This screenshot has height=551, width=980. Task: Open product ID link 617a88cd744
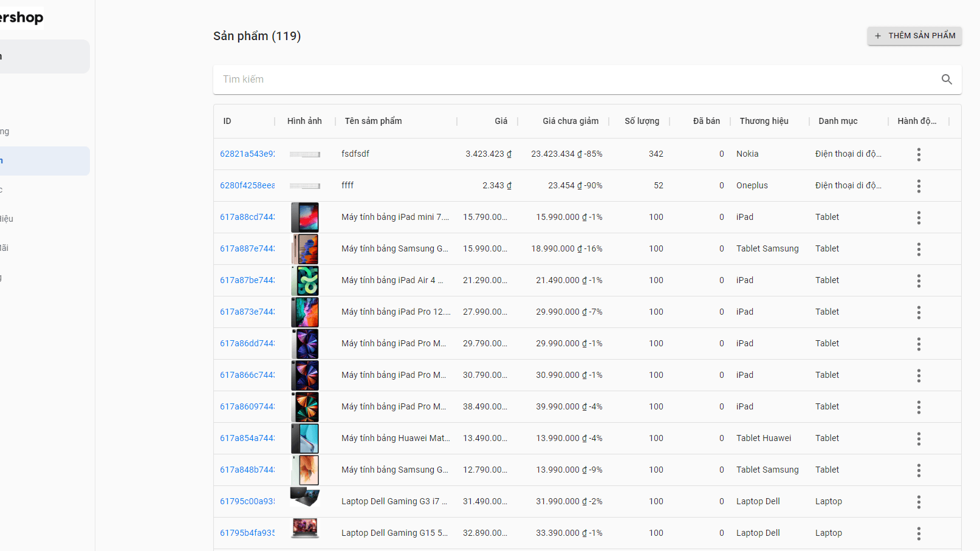(x=247, y=217)
